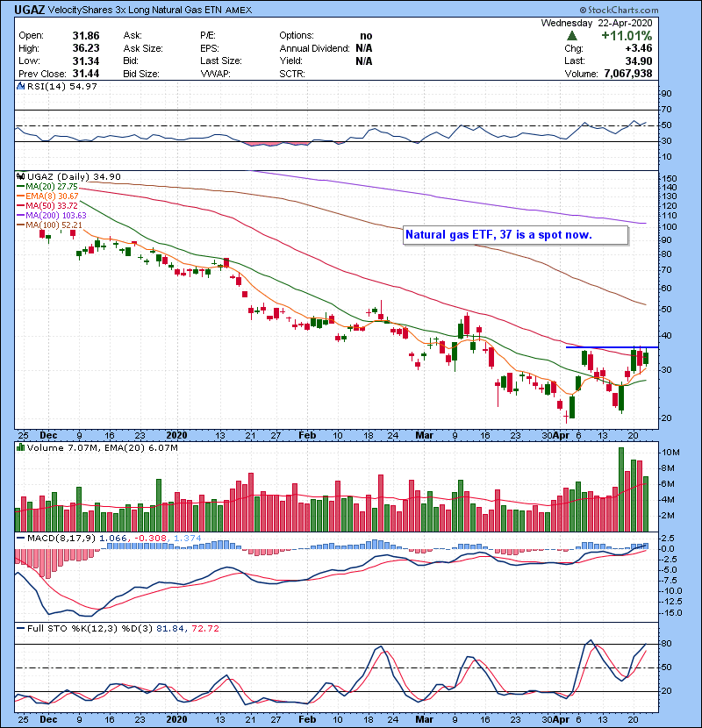
Task: Click the volume bars icon beside Volume 7.07M
Action: 20,448
